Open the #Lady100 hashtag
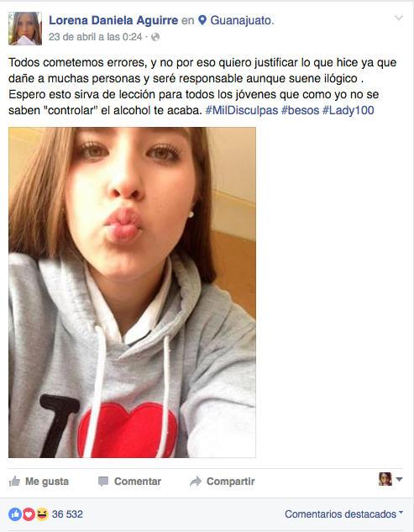 coord(348,110)
